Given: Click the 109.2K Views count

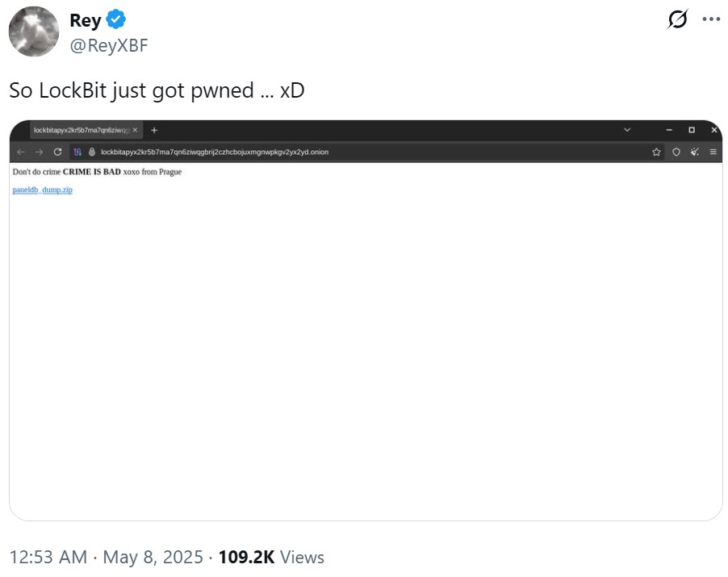Looking at the screenshot, I should (271, 557).
